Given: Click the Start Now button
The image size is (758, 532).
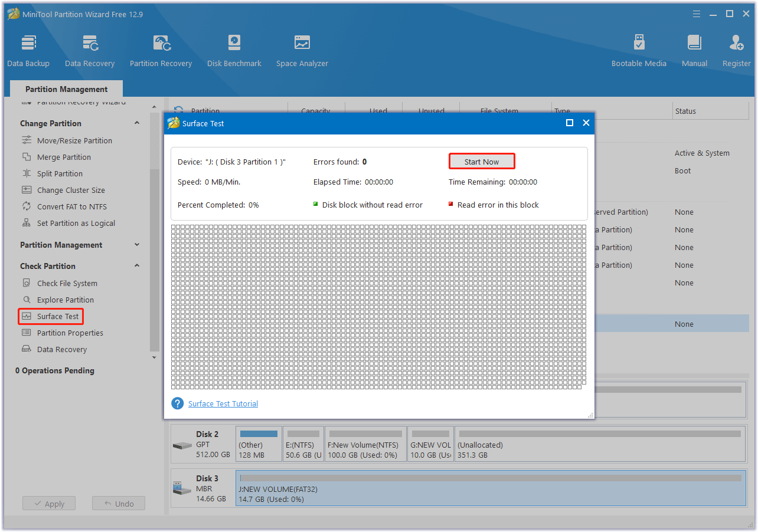Looking at the screenshot, I should pyautogui.click(x=482, y=162).
